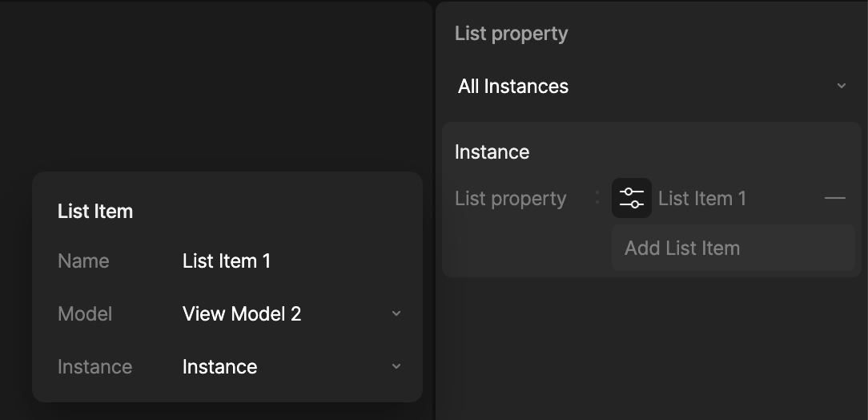Open the Model dropdown chevron
Viewport: 868px width, 420px height.
click(x=396, y=313)
